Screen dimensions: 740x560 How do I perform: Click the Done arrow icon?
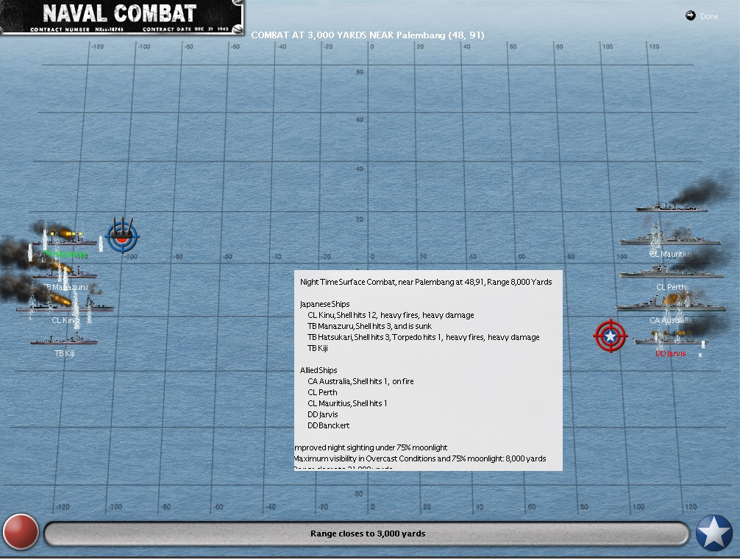691,15
